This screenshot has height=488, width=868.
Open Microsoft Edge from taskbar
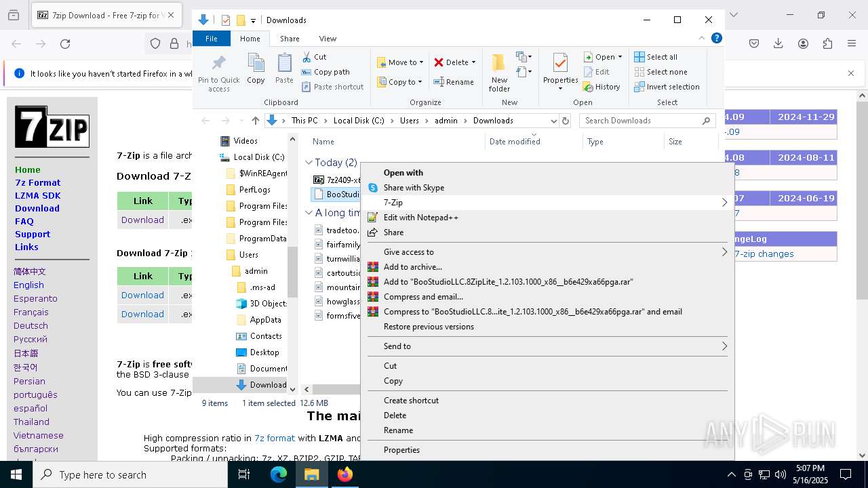pyautogui.click(x=279, y=474)
